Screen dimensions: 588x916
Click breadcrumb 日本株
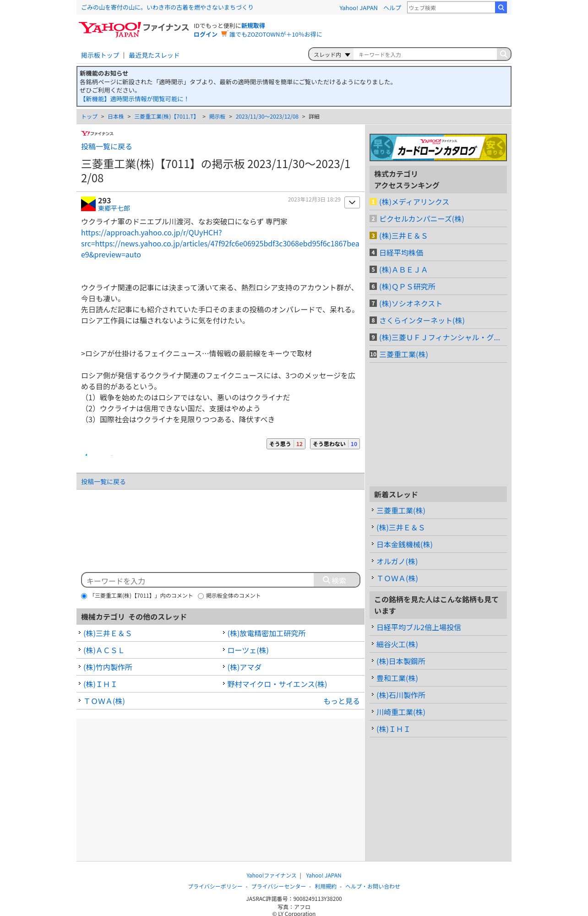pyautogui.click(x=116, y=117)
